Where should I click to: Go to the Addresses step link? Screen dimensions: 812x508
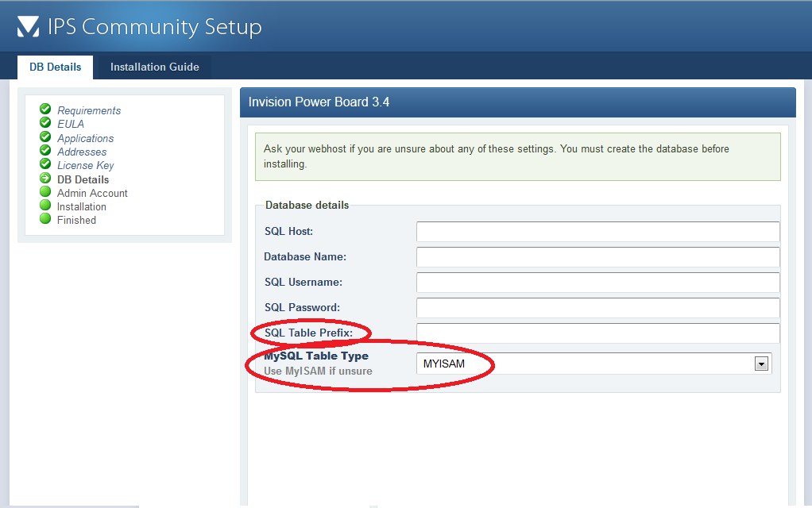point(82,152)
